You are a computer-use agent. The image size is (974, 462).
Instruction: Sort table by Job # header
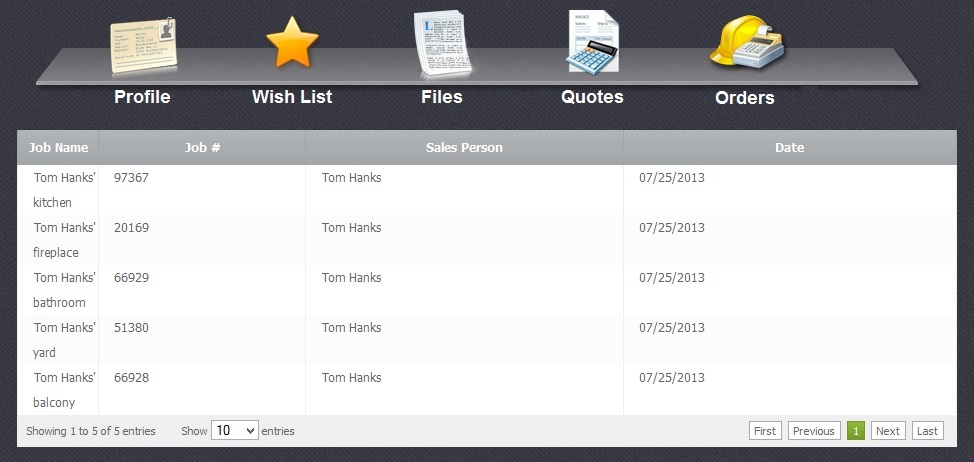(202, 148)
